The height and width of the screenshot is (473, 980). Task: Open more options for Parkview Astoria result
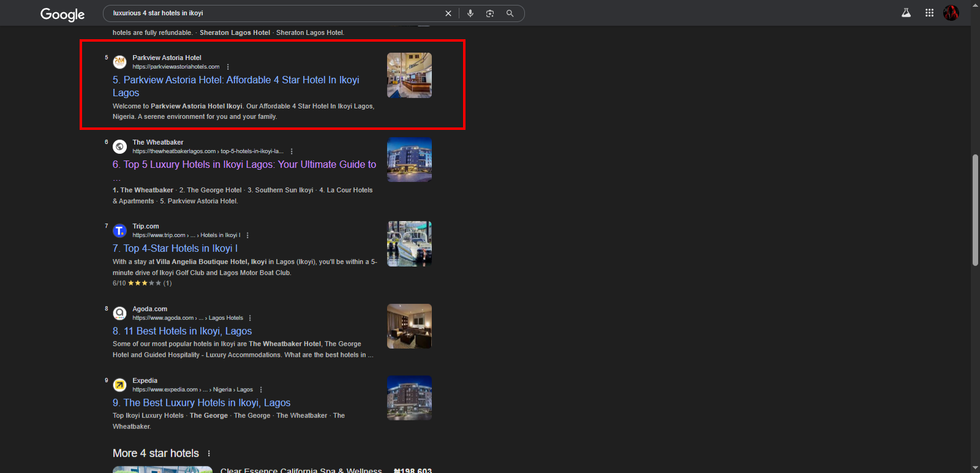click(x=228, y=67)
